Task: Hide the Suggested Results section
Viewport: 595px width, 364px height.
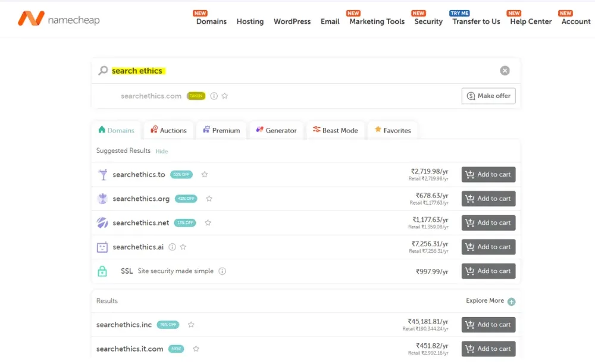Action: click(x=161, y=151)
